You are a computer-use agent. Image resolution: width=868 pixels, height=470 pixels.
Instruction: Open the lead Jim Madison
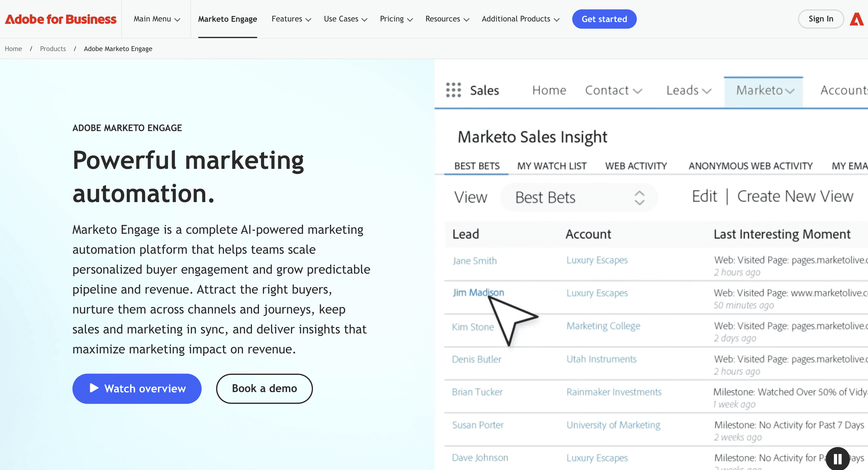coord(478,292)
